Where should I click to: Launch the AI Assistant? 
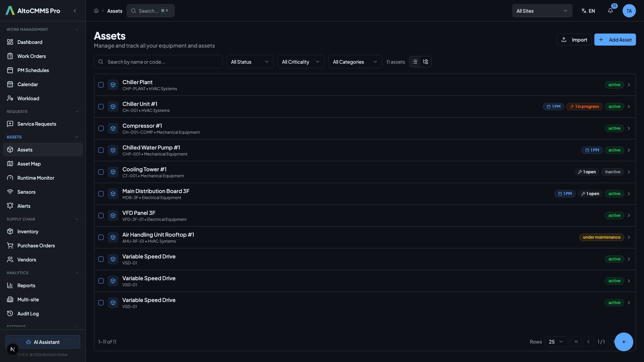tap(43, 342)
